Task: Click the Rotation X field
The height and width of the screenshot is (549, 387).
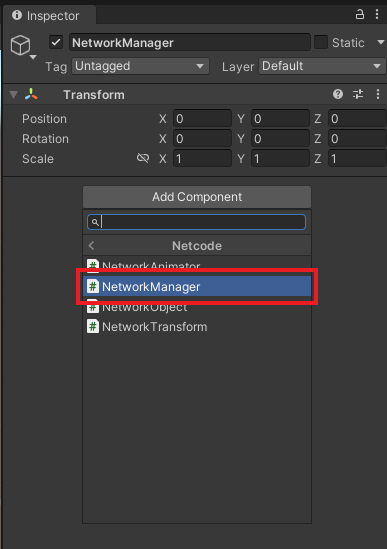Action: pos(202,138)
